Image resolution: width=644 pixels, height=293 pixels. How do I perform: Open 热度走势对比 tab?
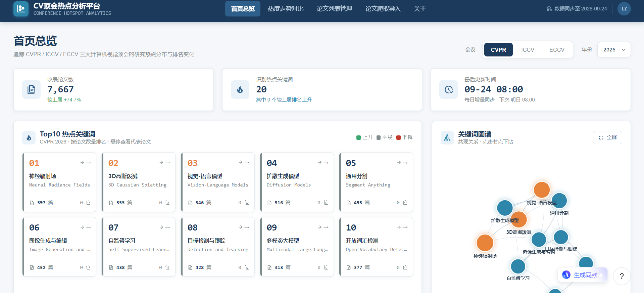pos(286,9)
